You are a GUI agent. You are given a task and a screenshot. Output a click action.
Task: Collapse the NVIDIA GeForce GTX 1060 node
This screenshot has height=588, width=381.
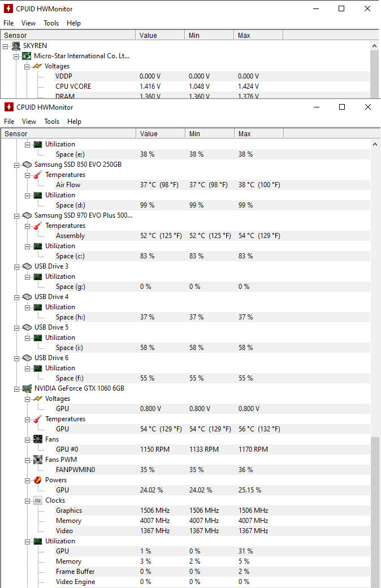click(x=17, y=388)
